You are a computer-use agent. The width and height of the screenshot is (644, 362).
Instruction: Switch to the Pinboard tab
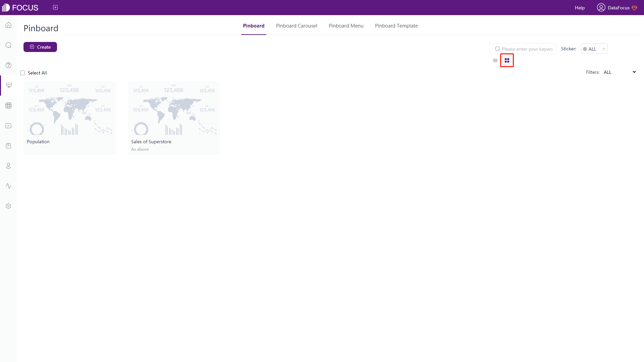click(x=254, y=26)
